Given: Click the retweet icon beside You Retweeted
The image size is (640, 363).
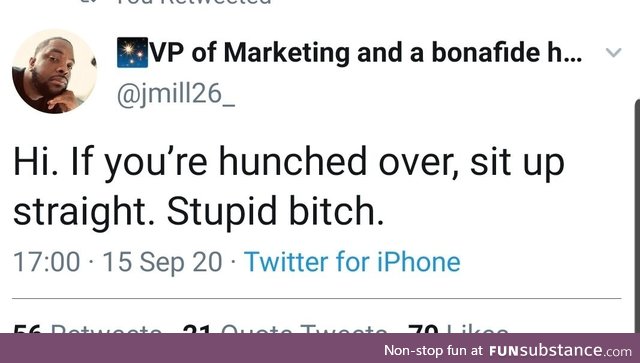Looking at the screenshot, I should click(87, 2).
